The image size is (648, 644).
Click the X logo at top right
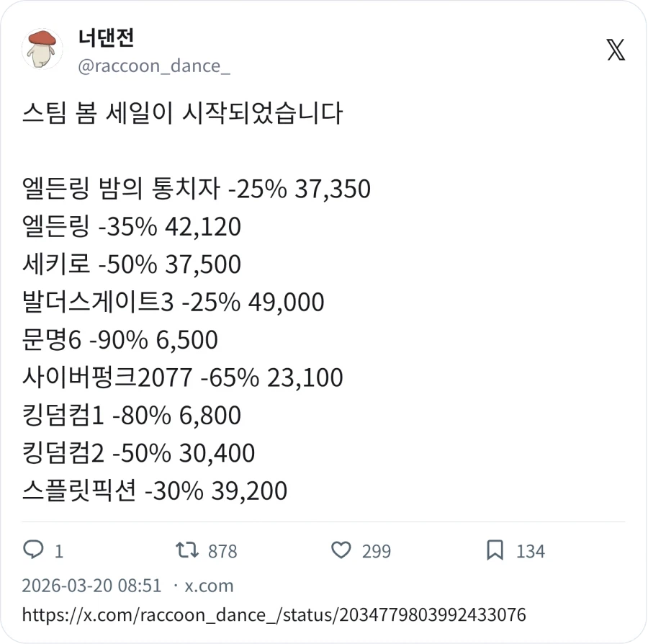(x=616, y=50)
